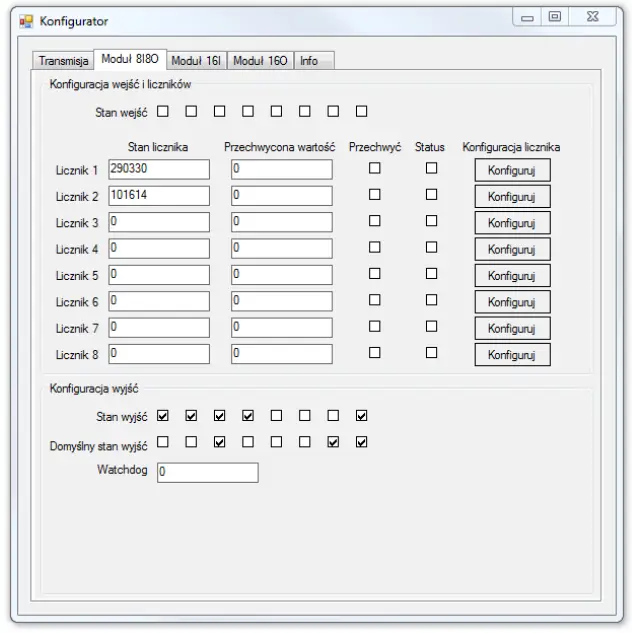This screenshot has width=632, height=633.
Task: Uncheck the first Stan wyjść checkbox
Action: [163, 415]
